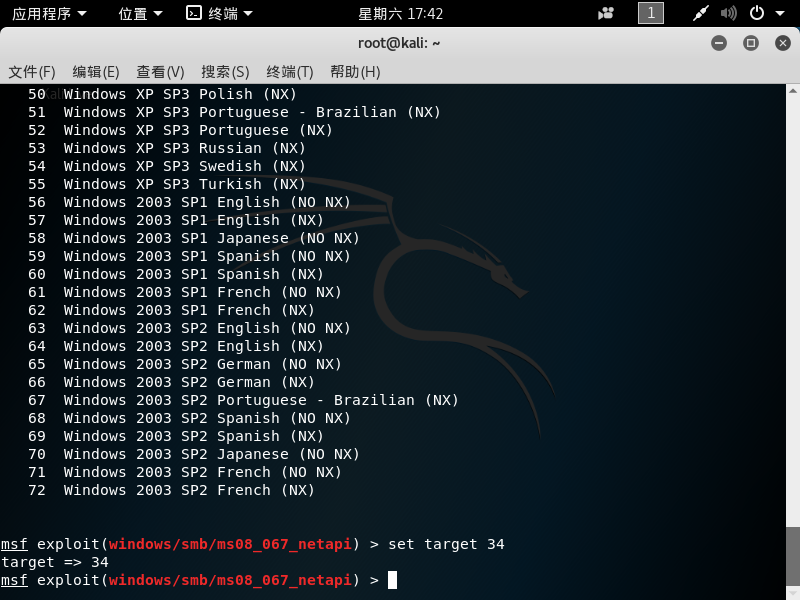Click the 'set target 34' command text

[446, 544]
